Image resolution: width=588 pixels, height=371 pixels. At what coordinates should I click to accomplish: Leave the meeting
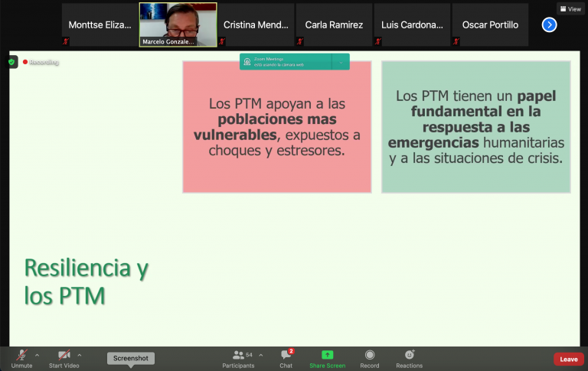tap(568, 359)
